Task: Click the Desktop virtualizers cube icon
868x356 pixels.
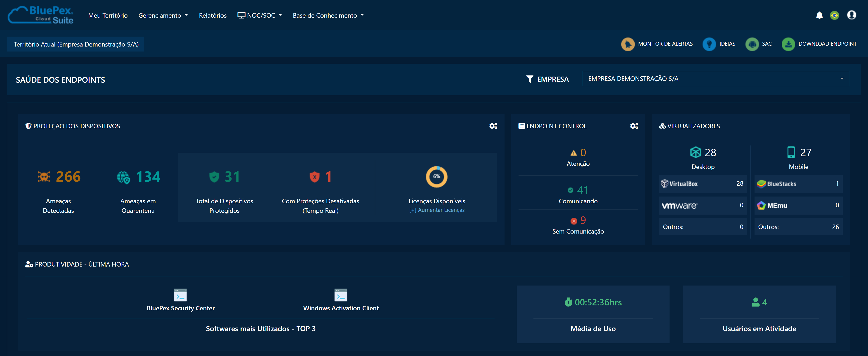Action: pyautogui.click(x=696, y=152)
